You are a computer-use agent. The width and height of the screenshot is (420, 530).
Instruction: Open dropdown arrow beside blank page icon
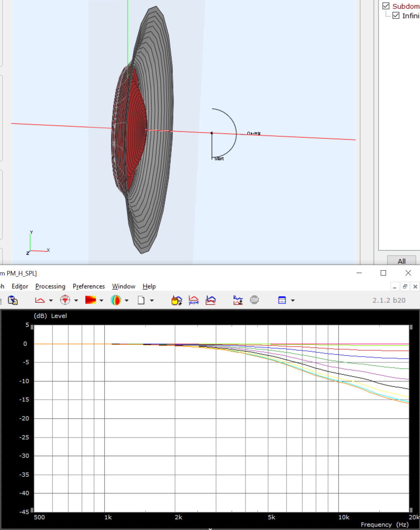click(152, 301)
